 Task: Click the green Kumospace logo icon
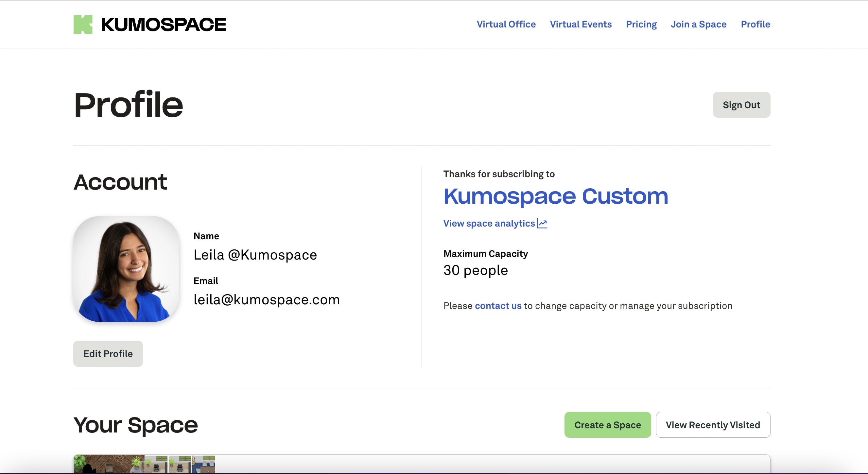83,24
